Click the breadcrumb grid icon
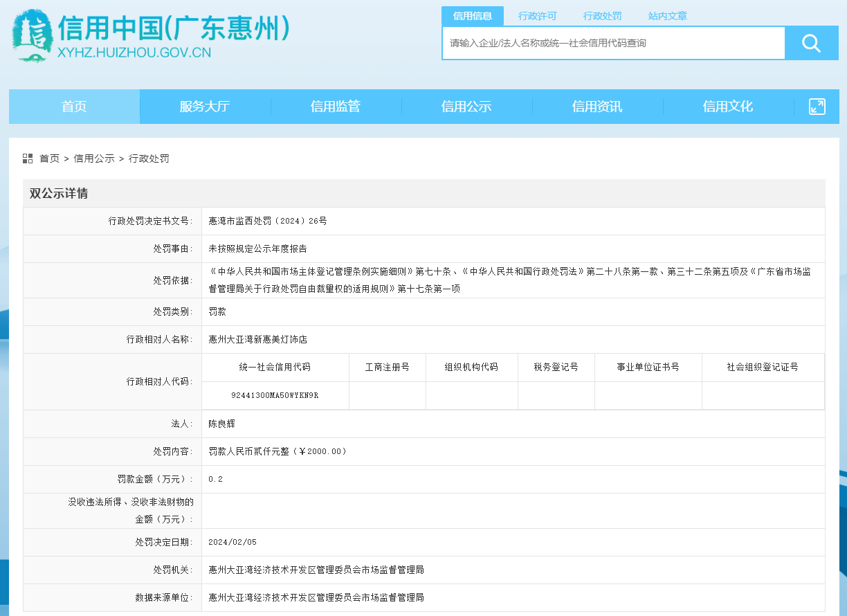 point(28,158)
